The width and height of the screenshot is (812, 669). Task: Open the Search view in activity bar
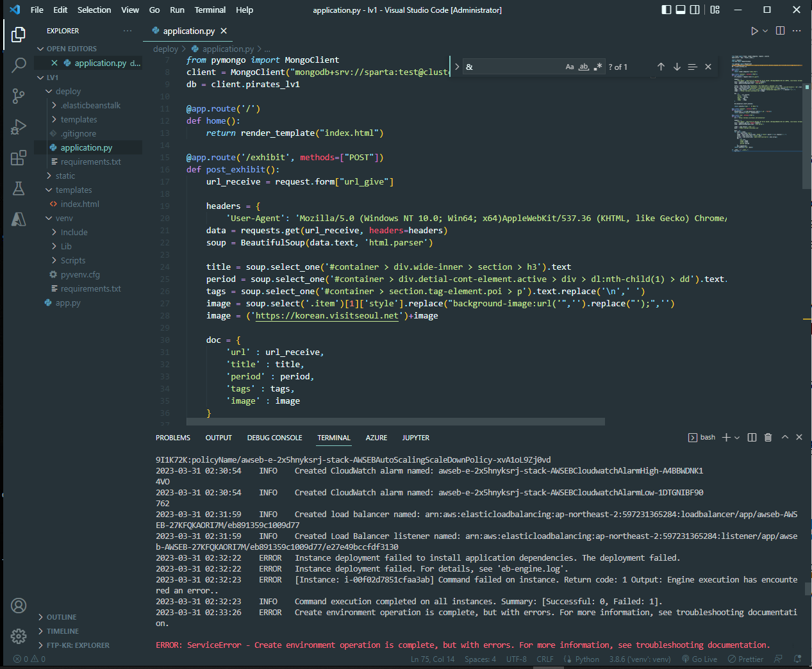coord(19,65)
